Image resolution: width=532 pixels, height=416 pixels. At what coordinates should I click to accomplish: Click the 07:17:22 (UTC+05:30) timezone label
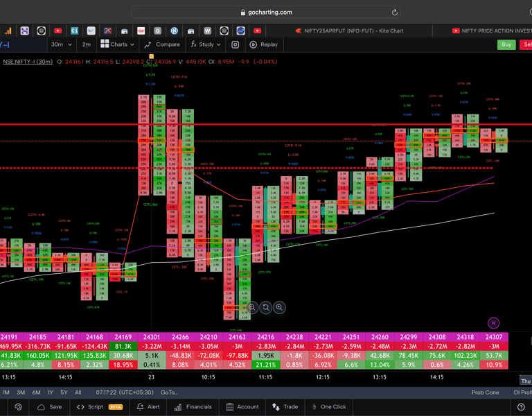[125, 392]
